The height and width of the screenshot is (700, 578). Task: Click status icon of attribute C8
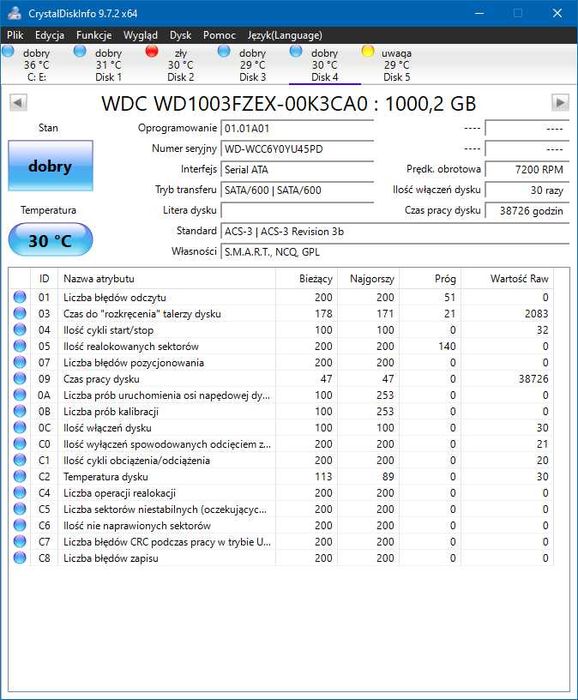click(20, 558)
